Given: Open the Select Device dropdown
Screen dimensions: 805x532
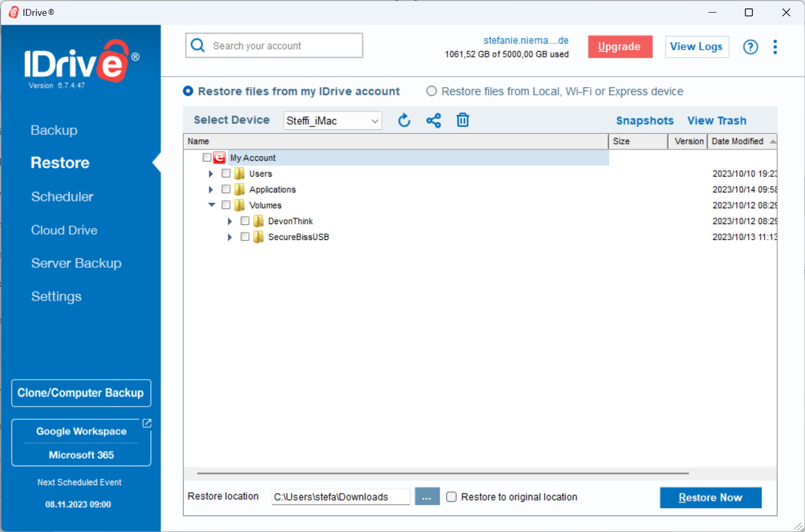Looking at the screenshot, I should (332, 121).
